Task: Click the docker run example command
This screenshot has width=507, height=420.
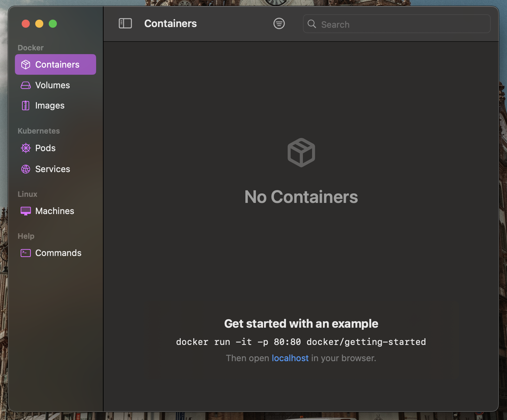Action: point(301,342)
